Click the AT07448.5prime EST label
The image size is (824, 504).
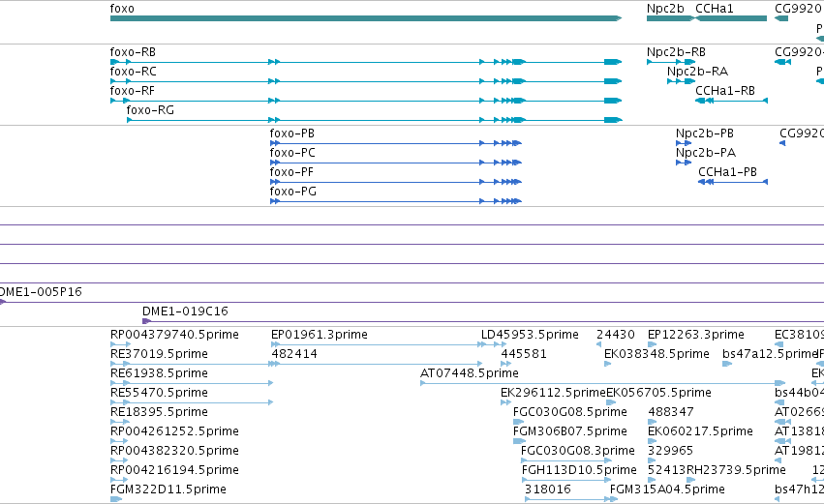click(x=470, y=373)
